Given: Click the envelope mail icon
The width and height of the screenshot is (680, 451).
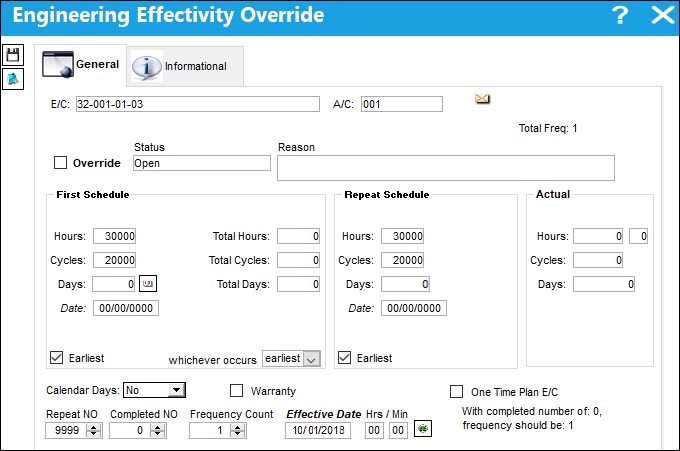Looking at the screenshot, I should [482, 99].
